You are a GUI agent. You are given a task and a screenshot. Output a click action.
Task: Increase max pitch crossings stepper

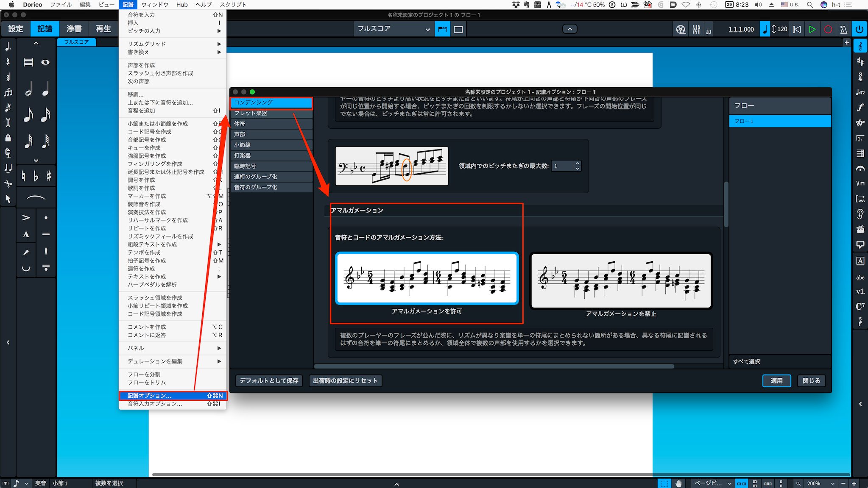pos(577,163)
